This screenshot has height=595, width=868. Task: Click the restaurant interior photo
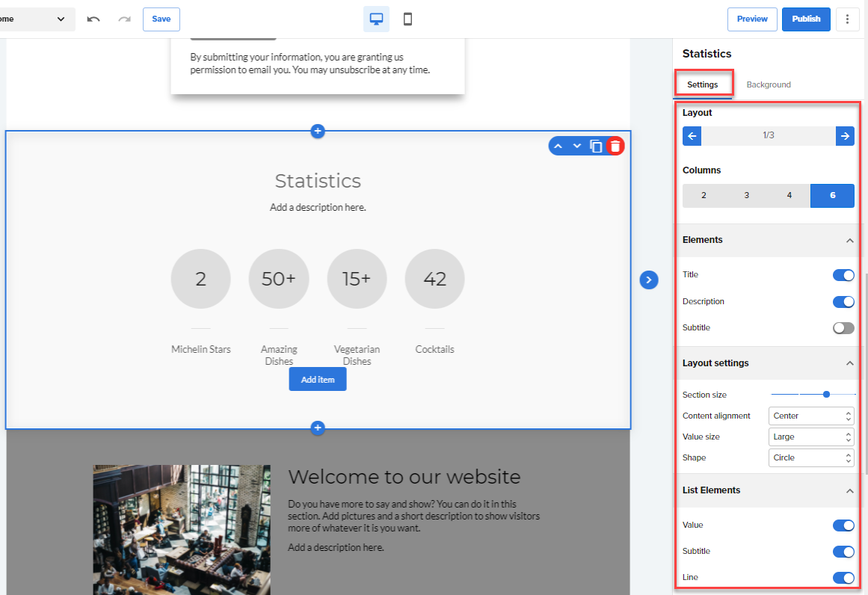tap(182, 530)
